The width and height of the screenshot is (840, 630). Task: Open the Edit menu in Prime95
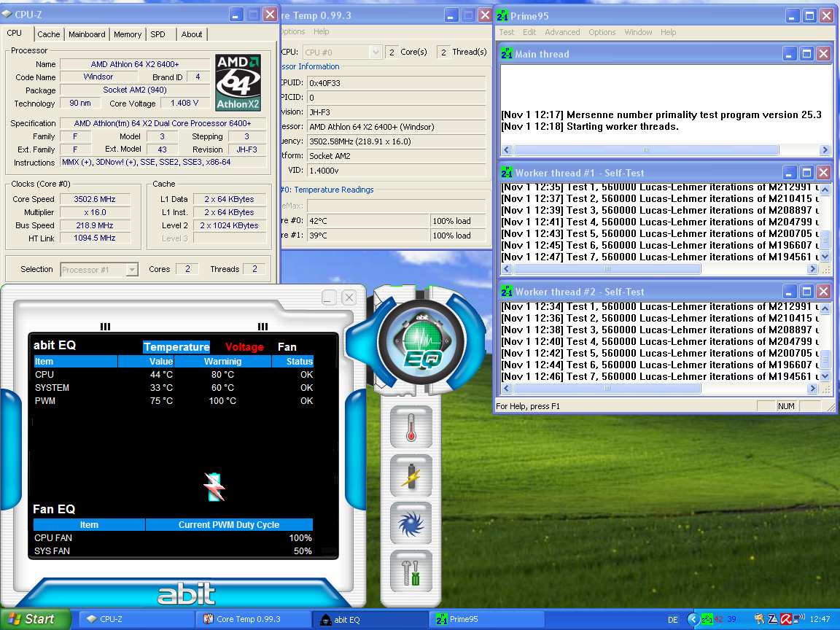529,32
